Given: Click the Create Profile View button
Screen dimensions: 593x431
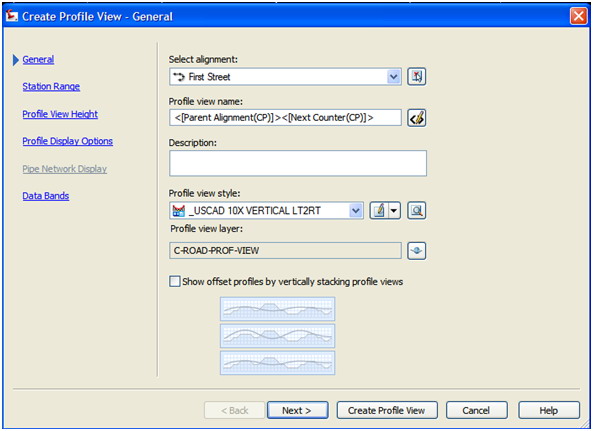Looking at the screenshot, I should click(x=387, y=410).
